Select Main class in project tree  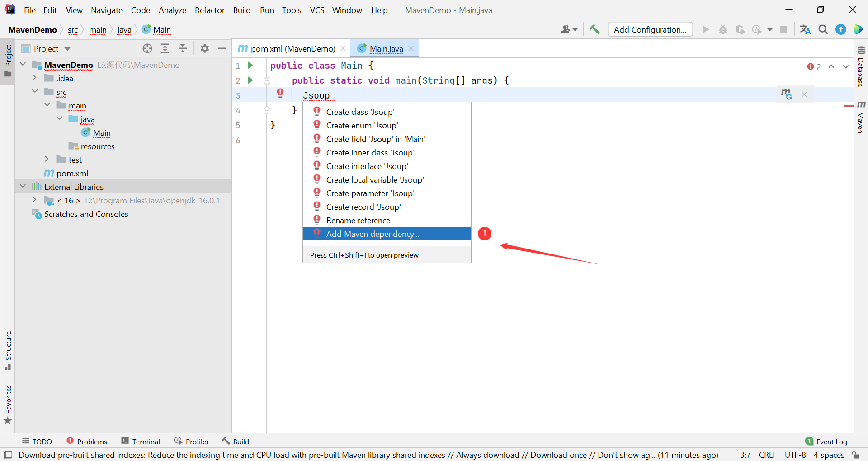(x=96, y=132)
